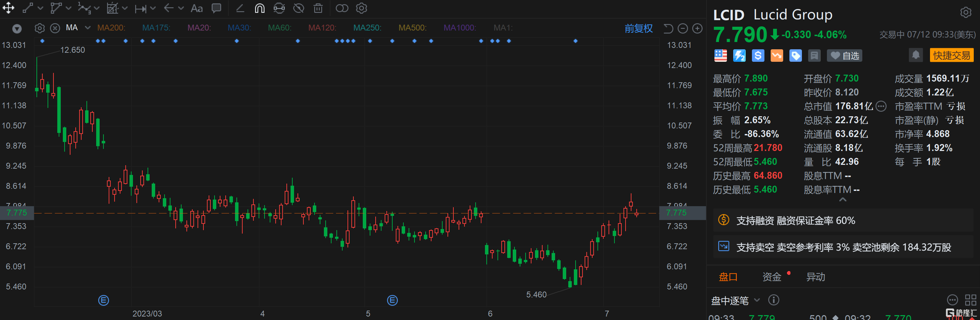Viewport: 980px width, 320px height.
Task: Expand the wave pattern tool options
Action: pyautogui.click(x=97, y=8)
